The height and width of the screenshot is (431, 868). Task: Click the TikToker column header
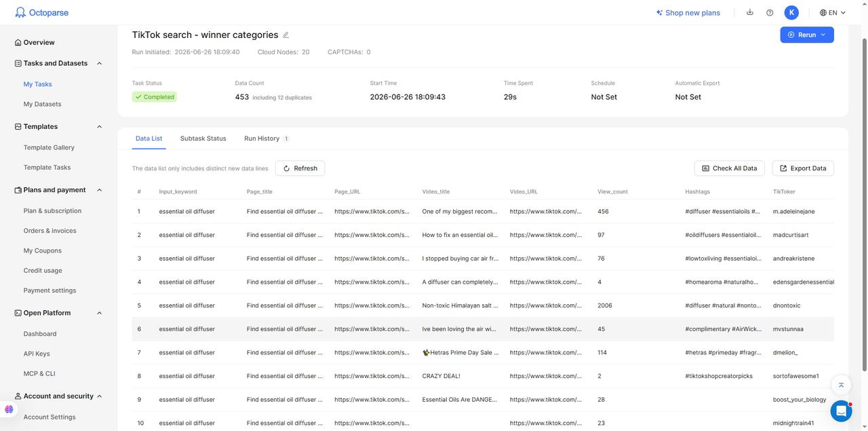[784, 191]
